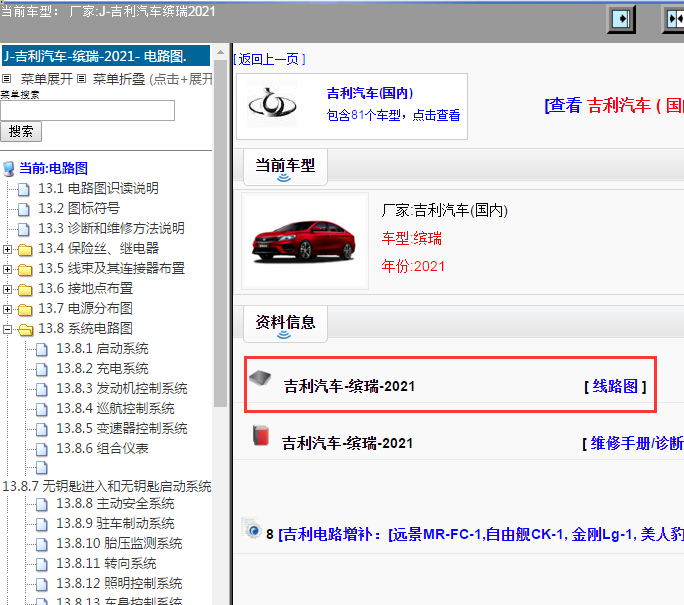The height and width of the screenshot is (605, 684).
Task: Click 菜单展开 to expand all menus
Action: pyautogui.click(x=47, y=79)
